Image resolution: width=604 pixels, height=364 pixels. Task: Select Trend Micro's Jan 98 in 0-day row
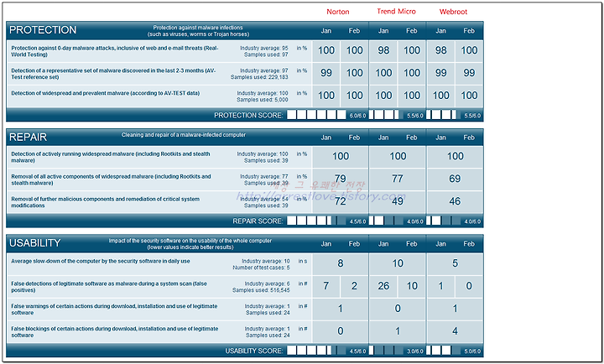[x=383, y=50]
